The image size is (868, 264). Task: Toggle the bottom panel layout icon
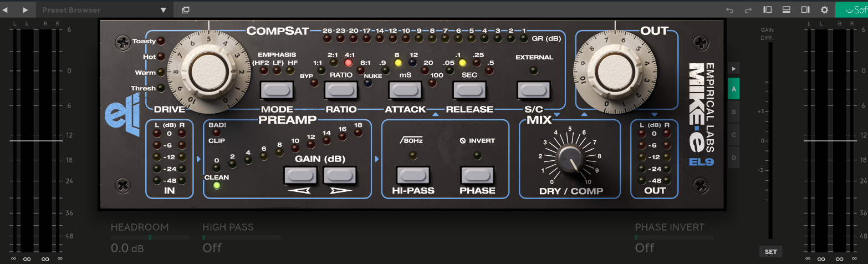pyautogui.click(x=786, y=9)
